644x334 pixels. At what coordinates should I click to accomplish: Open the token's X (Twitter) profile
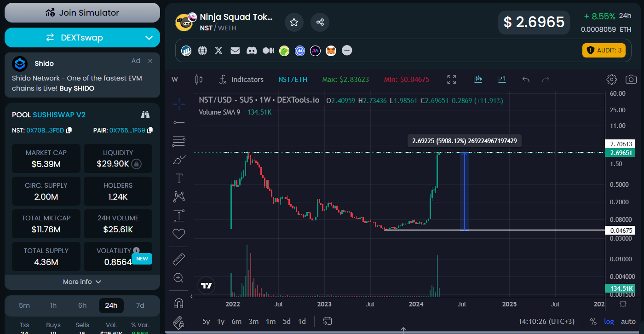point(219,51)
